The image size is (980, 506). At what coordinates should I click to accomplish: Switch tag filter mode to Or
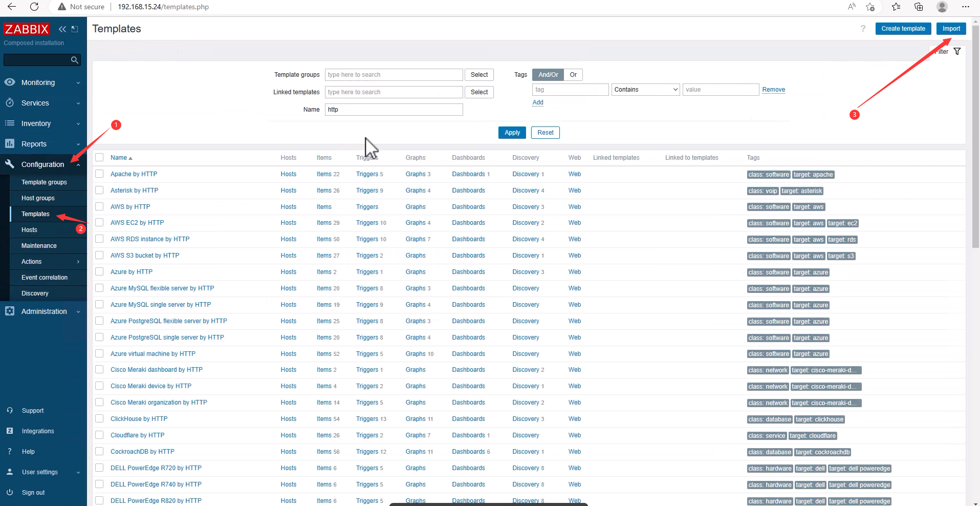coord(573,75)
